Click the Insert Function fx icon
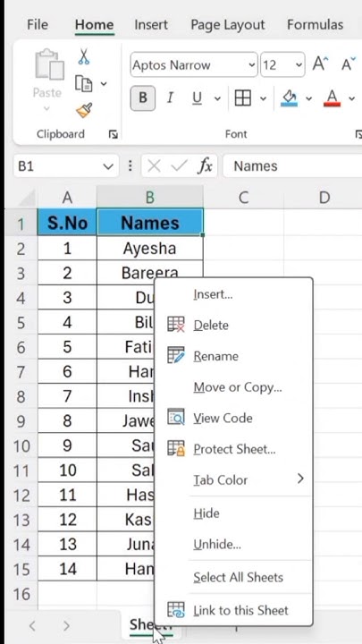 tap(206, 166)
